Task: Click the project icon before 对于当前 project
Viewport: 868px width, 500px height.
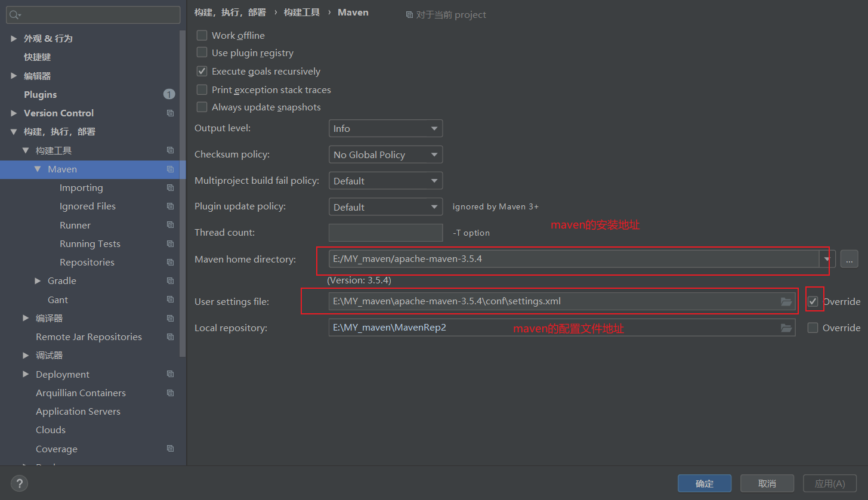Action: (x=409, y=15)
